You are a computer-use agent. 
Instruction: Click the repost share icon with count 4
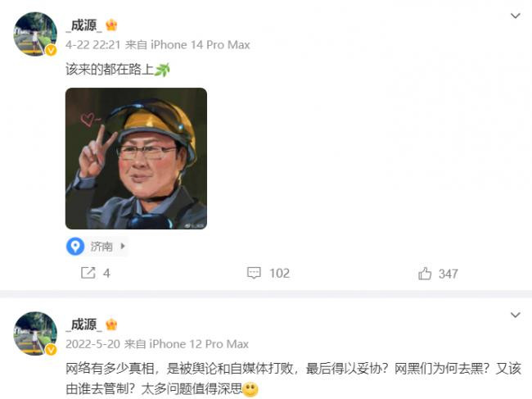point(88,273)
